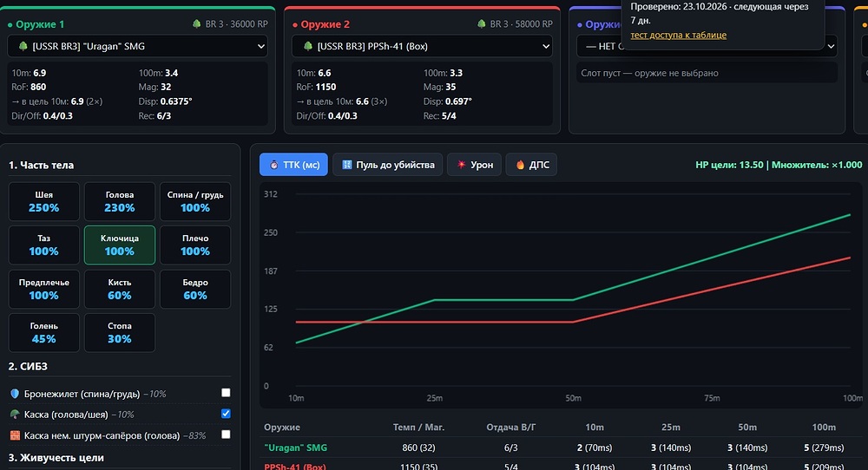Open the Weapon 2 PPSh-41 (Box) dropdown
This screenshot has height=470, width=868.
(x=422, y=47)
